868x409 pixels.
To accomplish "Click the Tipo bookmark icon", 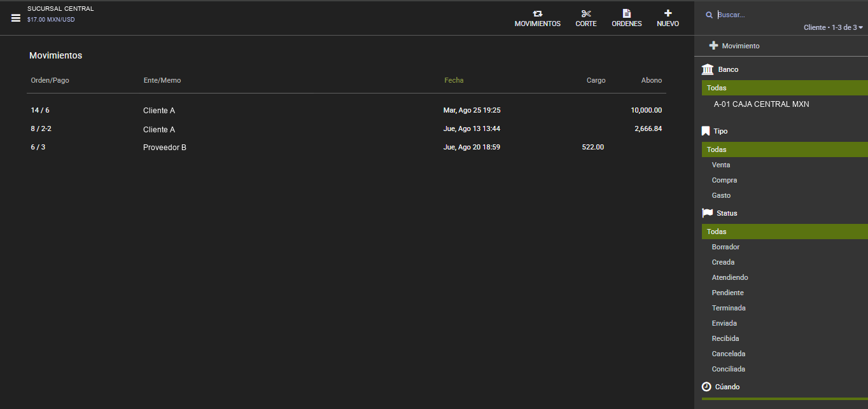I will coord(705,131).
